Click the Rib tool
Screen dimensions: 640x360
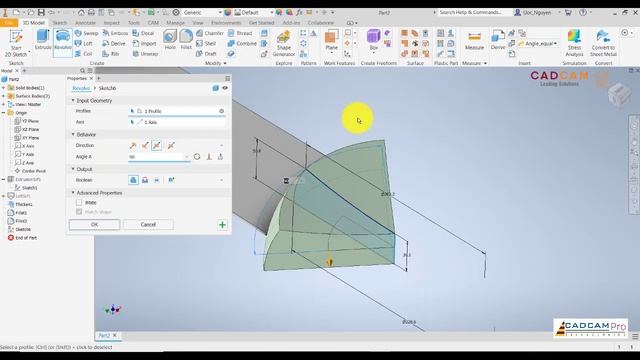pos(111,53)
